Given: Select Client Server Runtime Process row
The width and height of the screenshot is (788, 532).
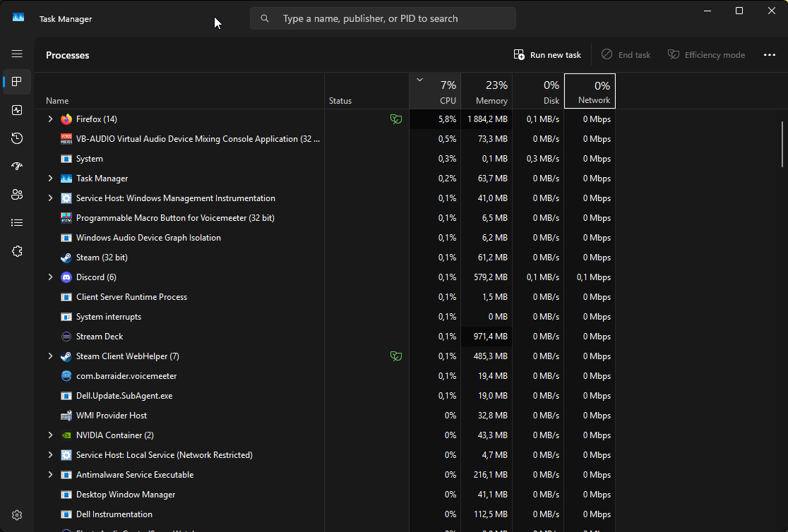Looking at the screenshot, I should pos(325,297).
